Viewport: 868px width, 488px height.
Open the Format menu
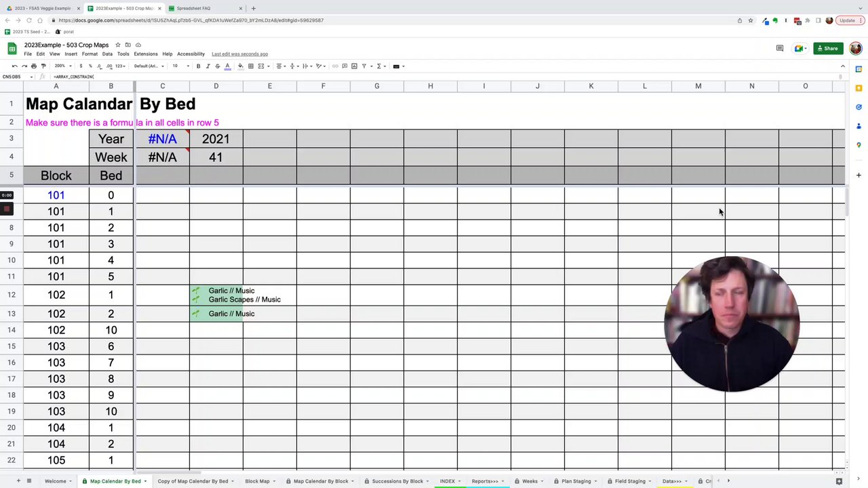click(x=90, y=54)
